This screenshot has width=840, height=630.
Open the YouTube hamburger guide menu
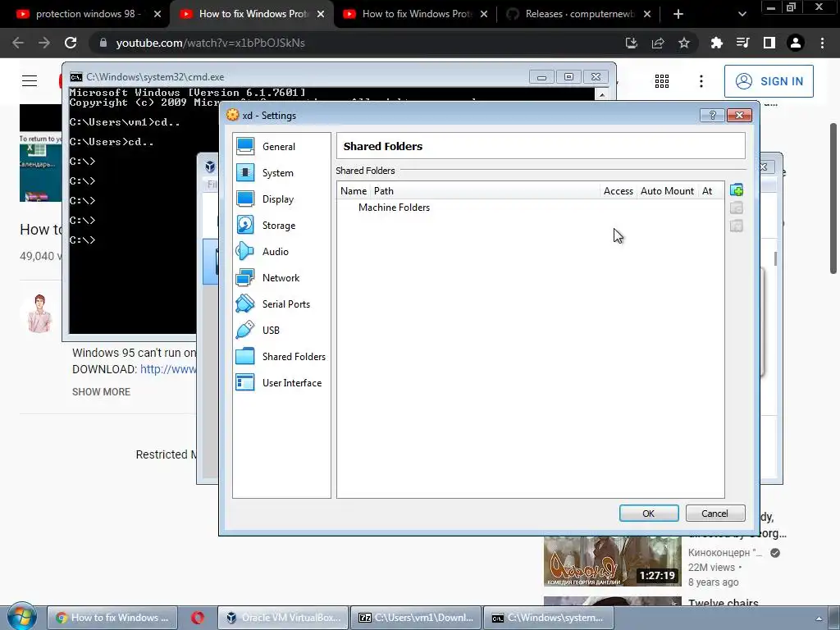pos(30,81)
